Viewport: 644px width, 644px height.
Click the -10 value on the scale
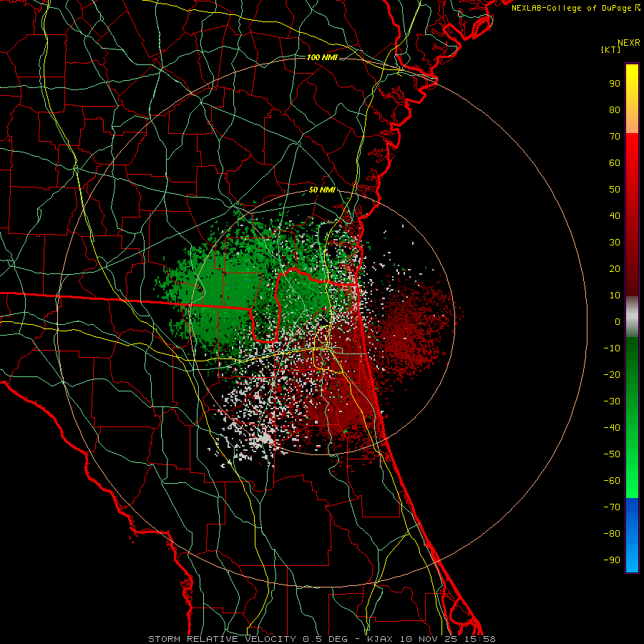click(x=612, y=348)
